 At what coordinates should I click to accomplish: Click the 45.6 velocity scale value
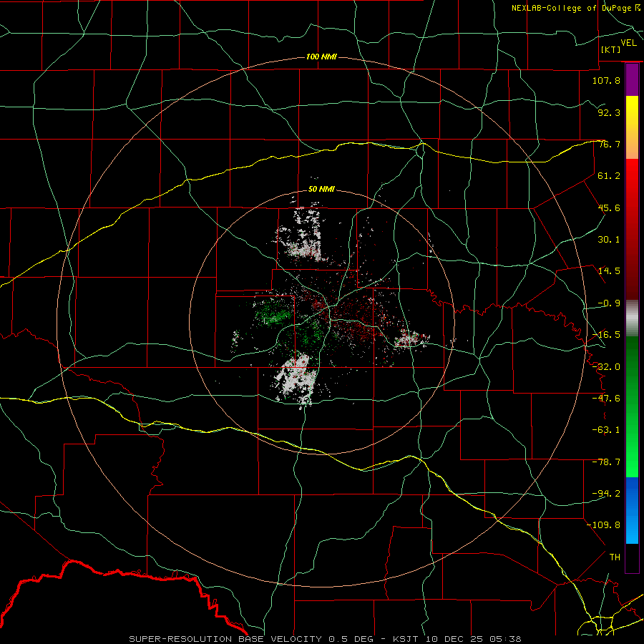pos(609,208)
